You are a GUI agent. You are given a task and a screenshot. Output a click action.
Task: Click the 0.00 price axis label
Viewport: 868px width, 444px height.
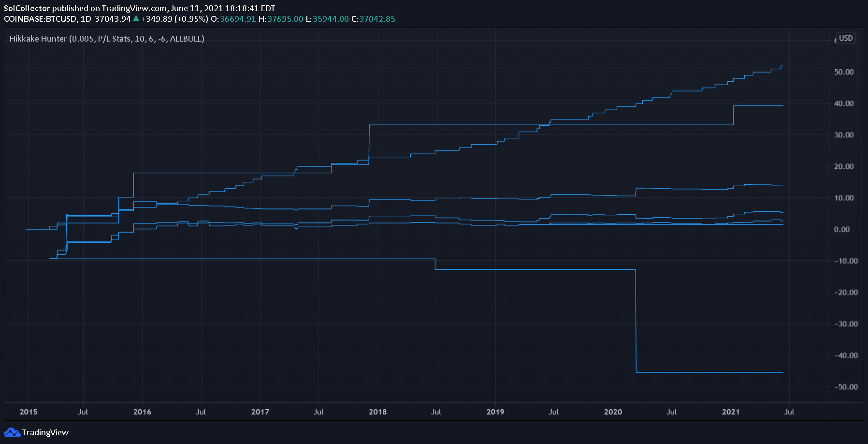coord(842,230)
